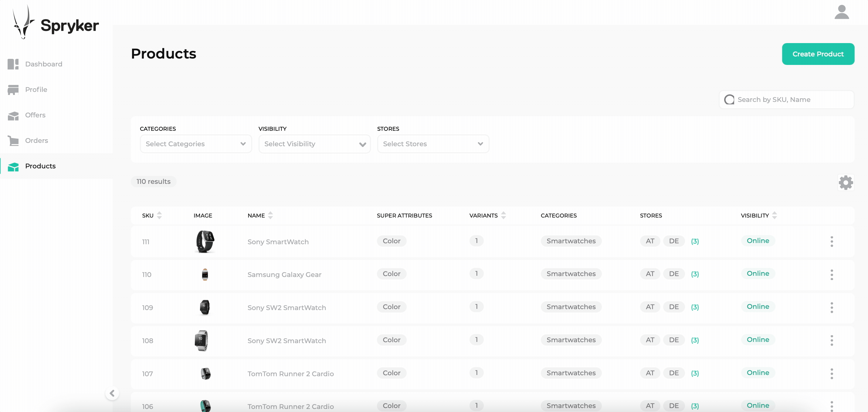The width and height of the screenshot is (868, 412).
Task: Open three-dot menu for SKU 107
Action: coord(831,373)
